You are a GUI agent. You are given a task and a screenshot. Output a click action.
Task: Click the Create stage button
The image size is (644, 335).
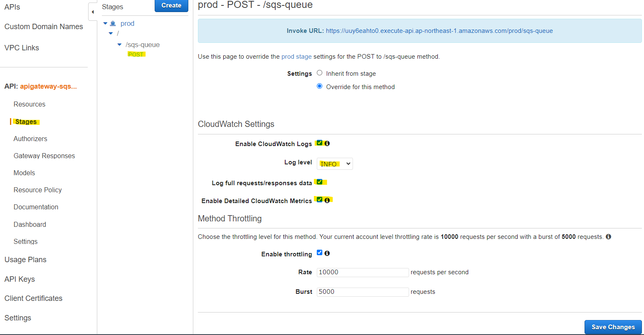click(x=171, y=6)
